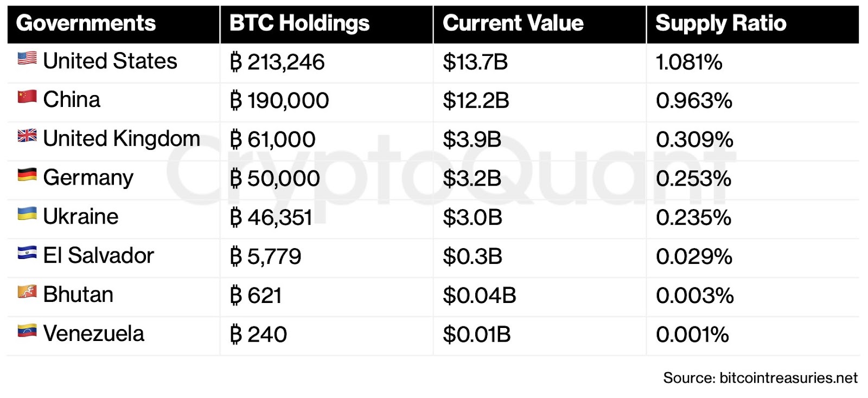Screen dimensions: 868x398
Task: Click the El Salvador flag icon
Action: [x=27, y=253]
